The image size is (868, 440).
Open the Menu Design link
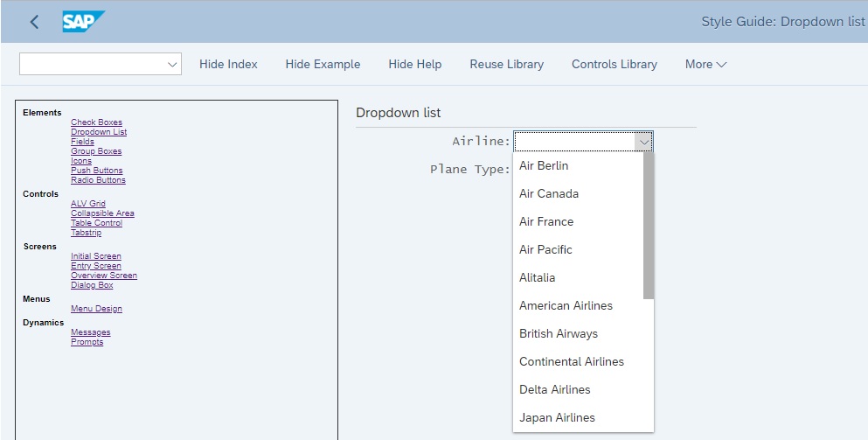[96, 309]
